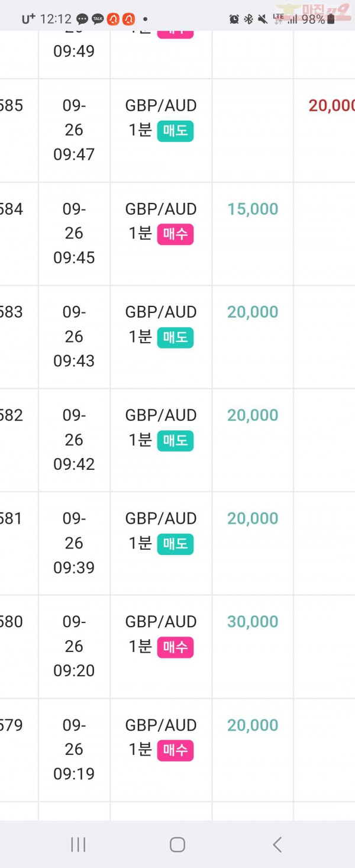Image resolution: width=355 pixels, height=868 pixels.
Task: Tap the 매수 badge in the 09:19 row
Action: point(175,751)
